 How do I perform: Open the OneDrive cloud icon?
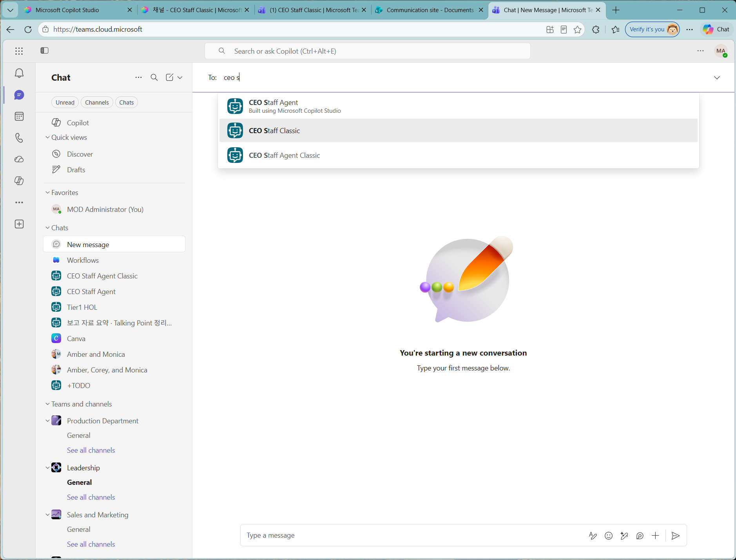point(19,159)
